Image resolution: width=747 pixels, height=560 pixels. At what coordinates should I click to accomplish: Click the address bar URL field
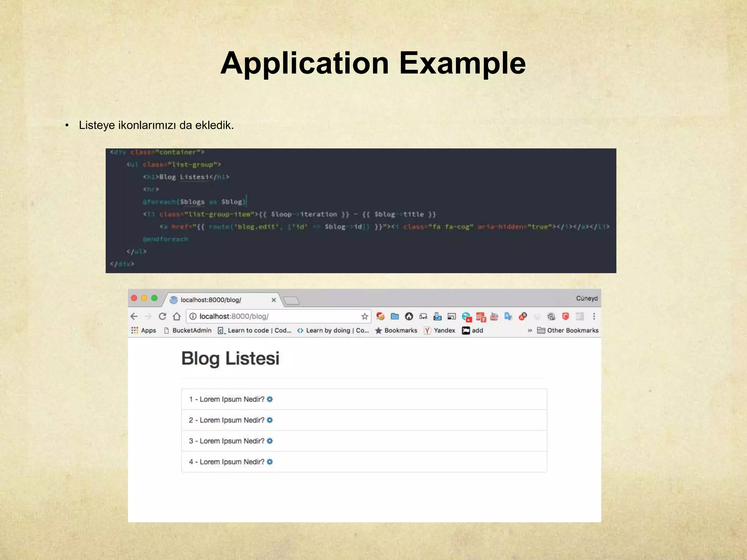click(279, 316)
